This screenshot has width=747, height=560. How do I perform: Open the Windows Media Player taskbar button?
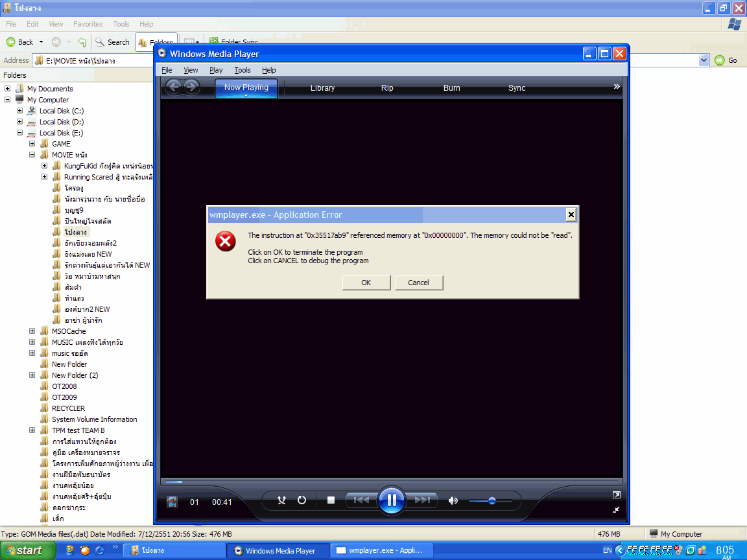pos(278,551)
